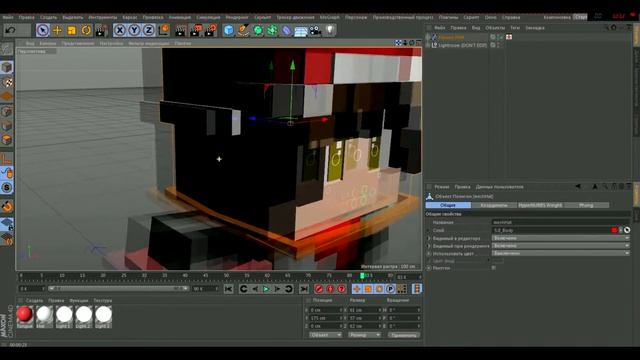Toggle Position keying orange cross
Image resolution: width=640 pixels, height=360 pixels.
pos(357,289)
